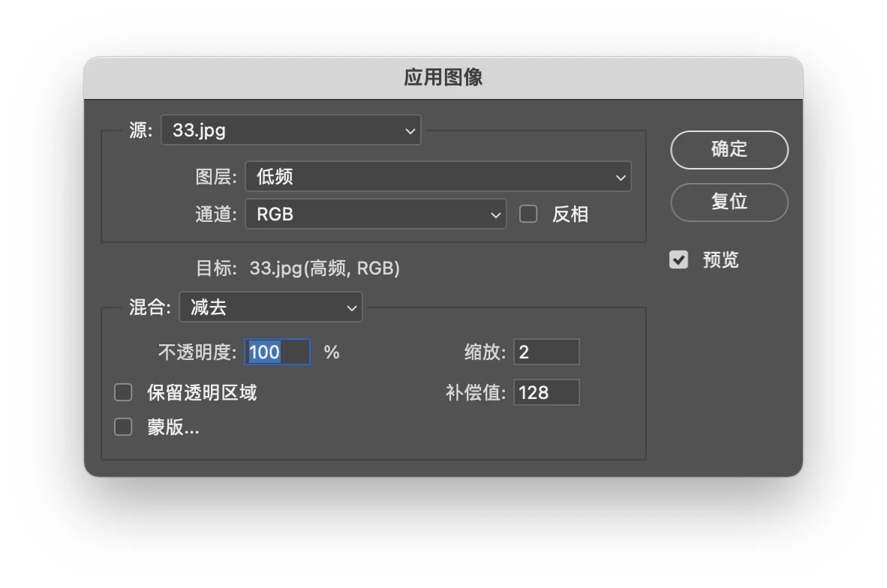Toggle the 保留透明区域 checkbox

[123, 392]
